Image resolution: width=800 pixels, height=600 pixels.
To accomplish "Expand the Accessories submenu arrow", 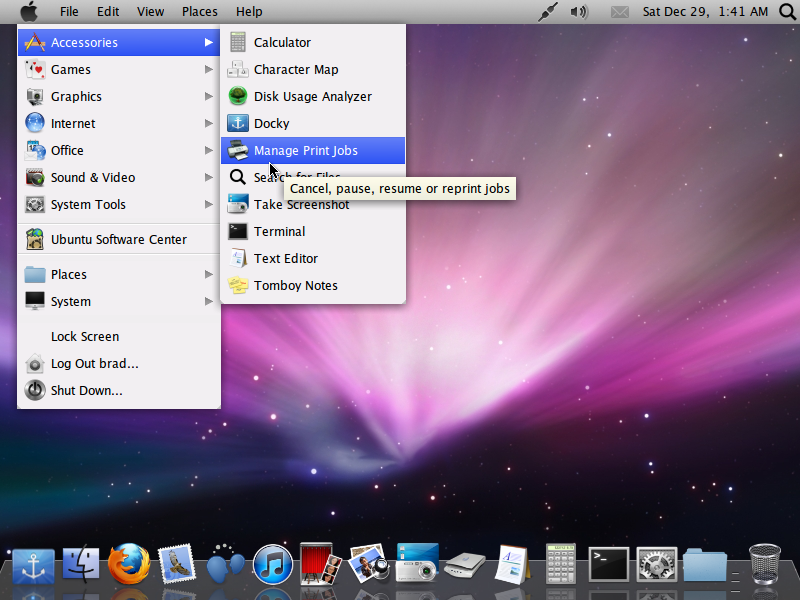I will coord(209,42).
